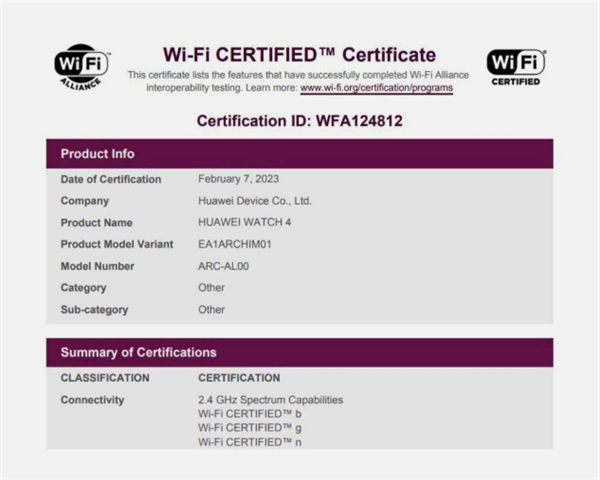This screenshot has height=480, width=600.
Task: Click the Product Name label
Action: 96,223
